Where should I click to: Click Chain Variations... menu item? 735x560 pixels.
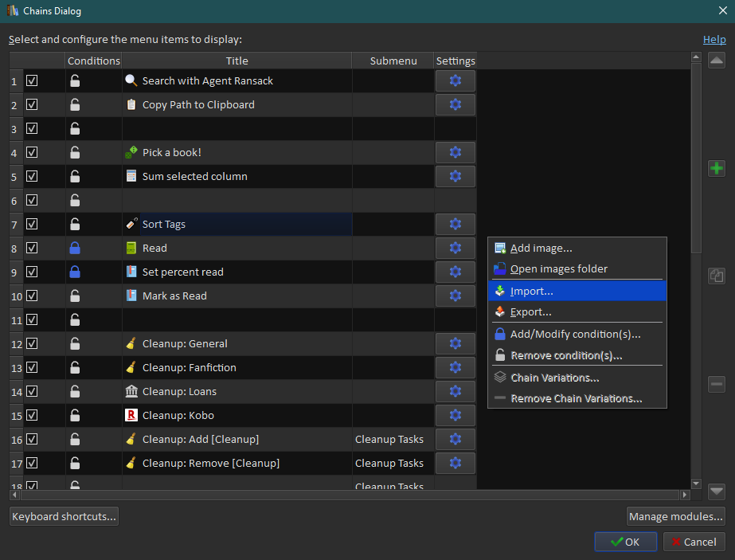[554, 378]
